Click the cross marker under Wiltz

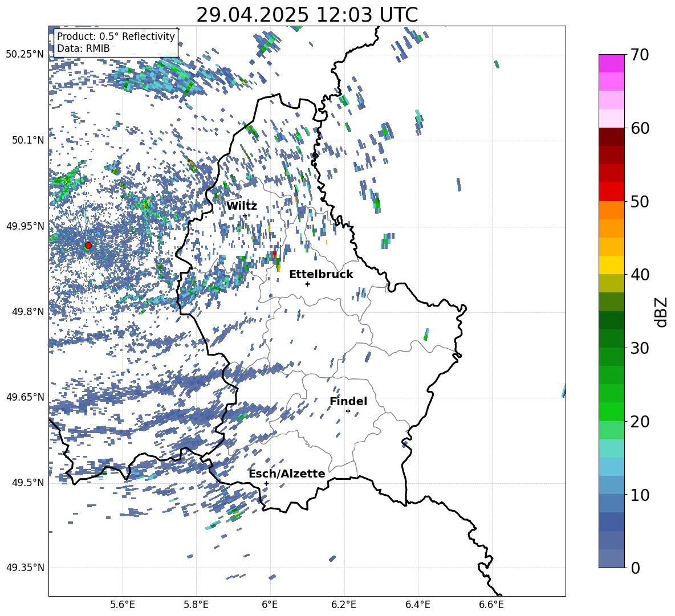coord(245,216)
